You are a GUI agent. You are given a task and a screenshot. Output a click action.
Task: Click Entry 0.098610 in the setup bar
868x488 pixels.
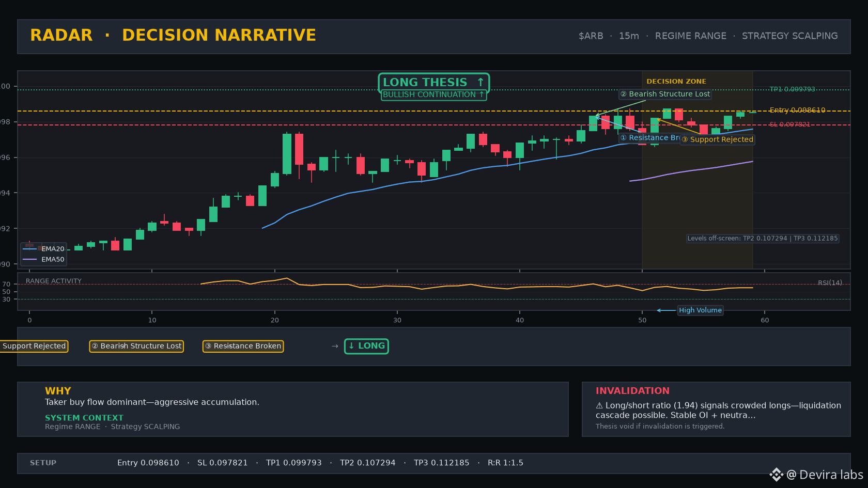[x=148, y=463]
